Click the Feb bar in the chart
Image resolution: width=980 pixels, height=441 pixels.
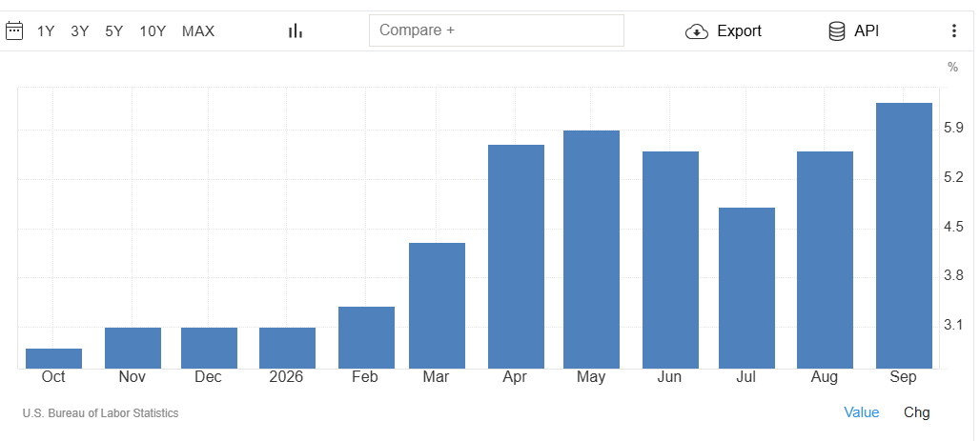[366, 337]
